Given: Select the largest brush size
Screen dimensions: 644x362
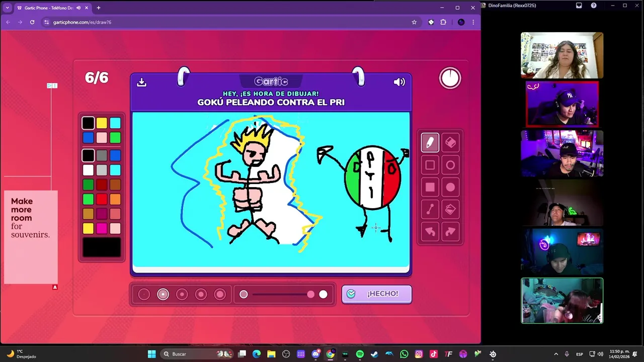Looking at the screenshot, I should click(220, 295).
